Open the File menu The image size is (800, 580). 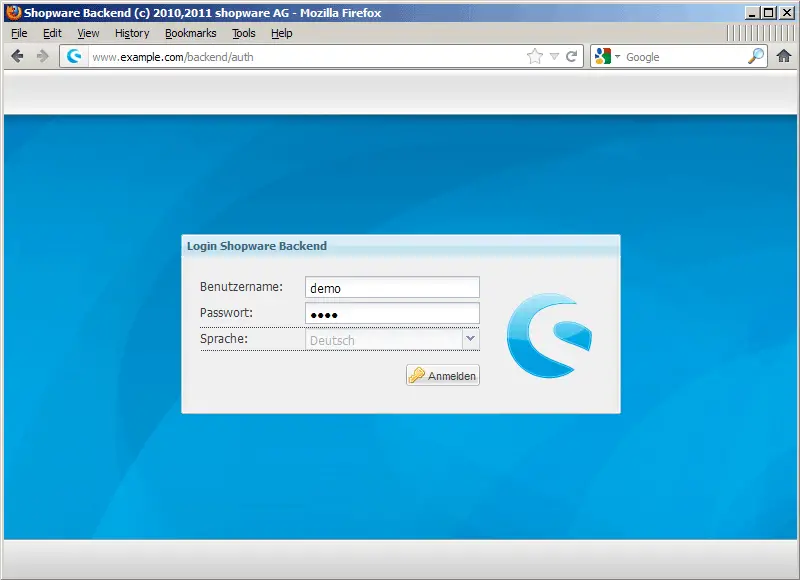[x=19, y=33]
